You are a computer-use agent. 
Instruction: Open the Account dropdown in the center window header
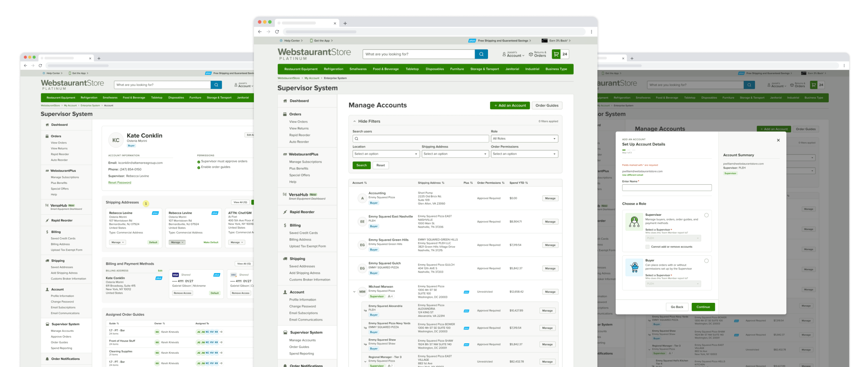pos(514,54)
